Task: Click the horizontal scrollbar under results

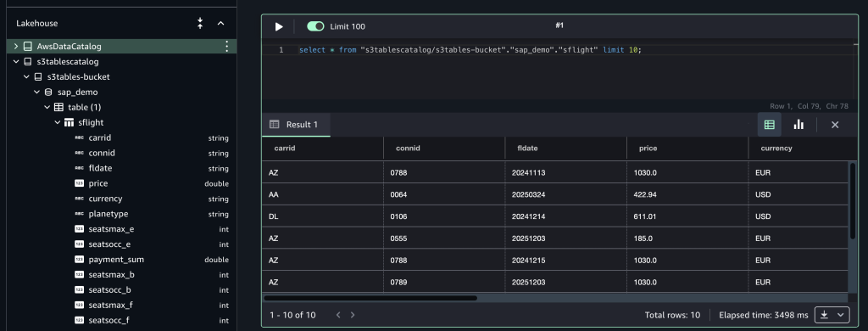Action: click(370, 298)
